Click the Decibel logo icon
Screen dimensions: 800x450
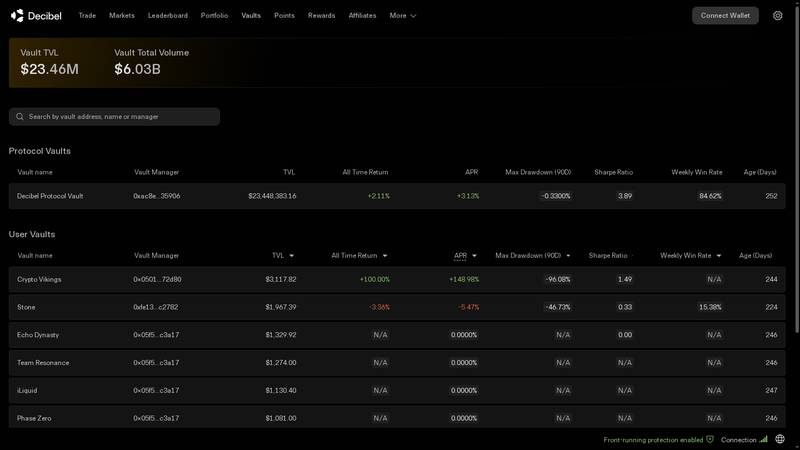17,16
